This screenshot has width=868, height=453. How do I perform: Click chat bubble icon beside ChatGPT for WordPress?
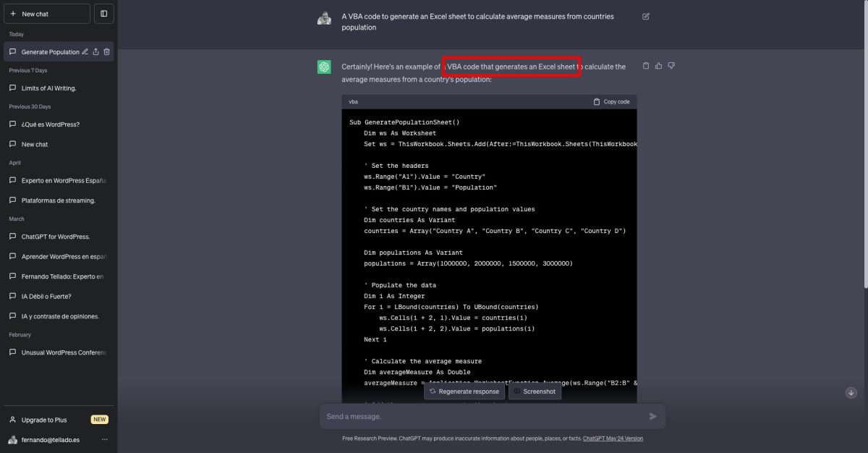pyautogui.click(x=12, y=237)
